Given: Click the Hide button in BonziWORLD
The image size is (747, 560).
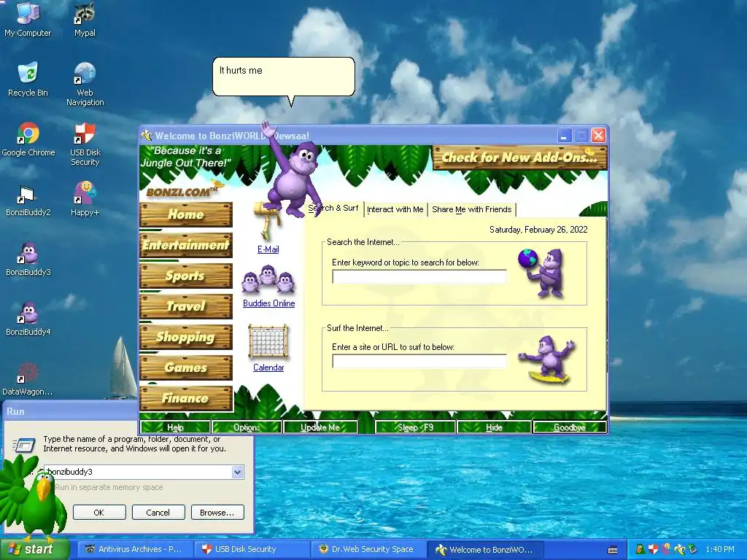Looking at the screenshot, I should (x=494, y=427).
